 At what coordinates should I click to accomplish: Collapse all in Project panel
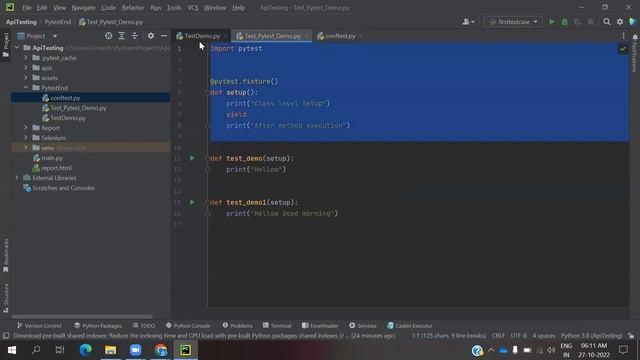click(135, 36)
